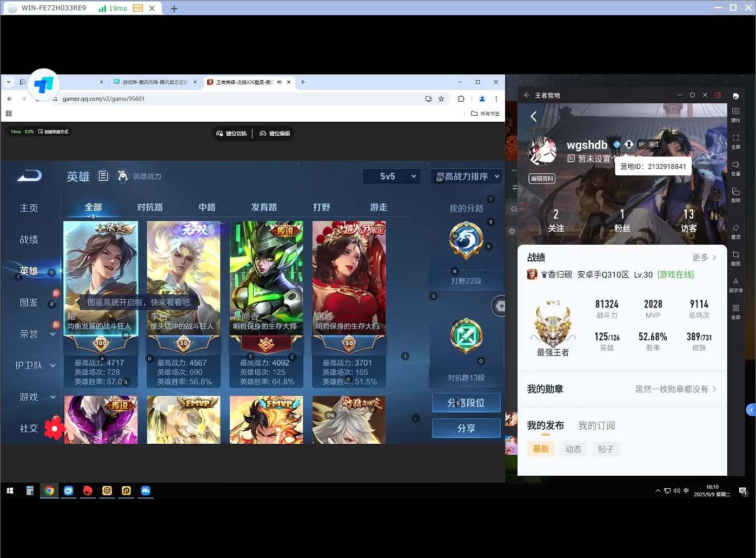Select the 动态 filter chip
This screenshot has width=756, height=558.
(x=573, y=449)
